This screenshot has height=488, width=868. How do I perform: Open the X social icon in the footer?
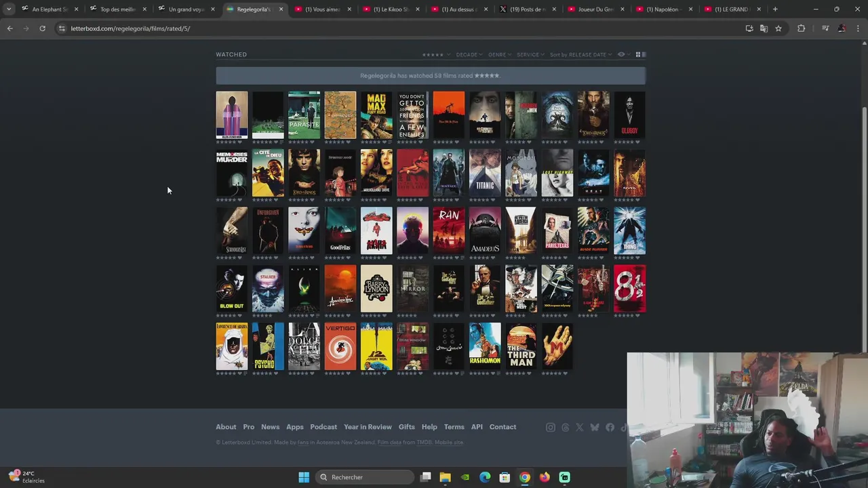(x=580, y=427)
